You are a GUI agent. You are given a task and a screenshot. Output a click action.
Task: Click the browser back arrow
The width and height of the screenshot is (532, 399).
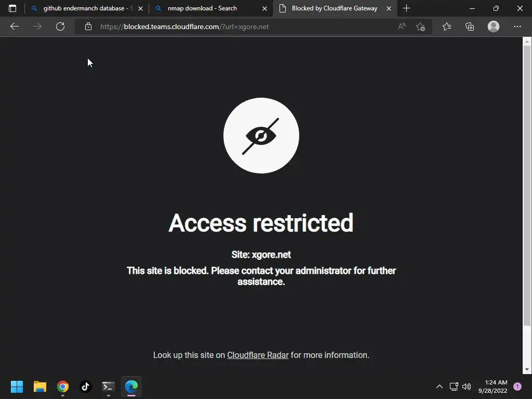(x=14, y=26)
